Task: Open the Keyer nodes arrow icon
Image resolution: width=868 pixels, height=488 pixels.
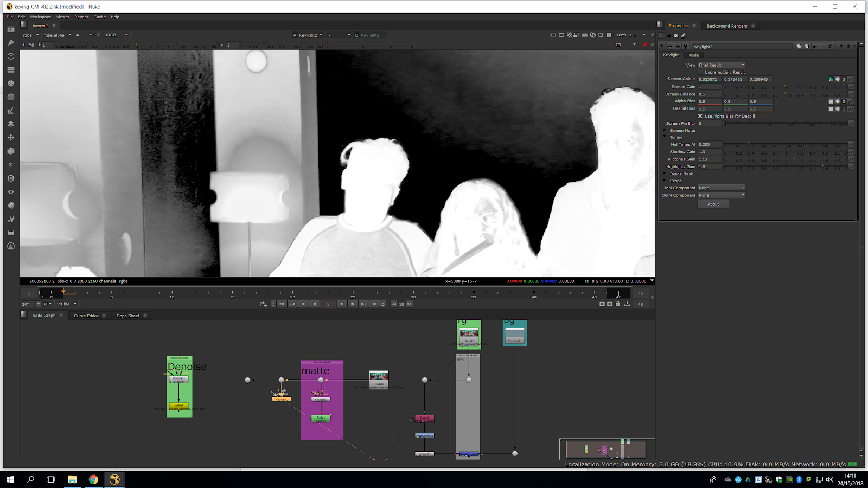Action: click(10, 111)
